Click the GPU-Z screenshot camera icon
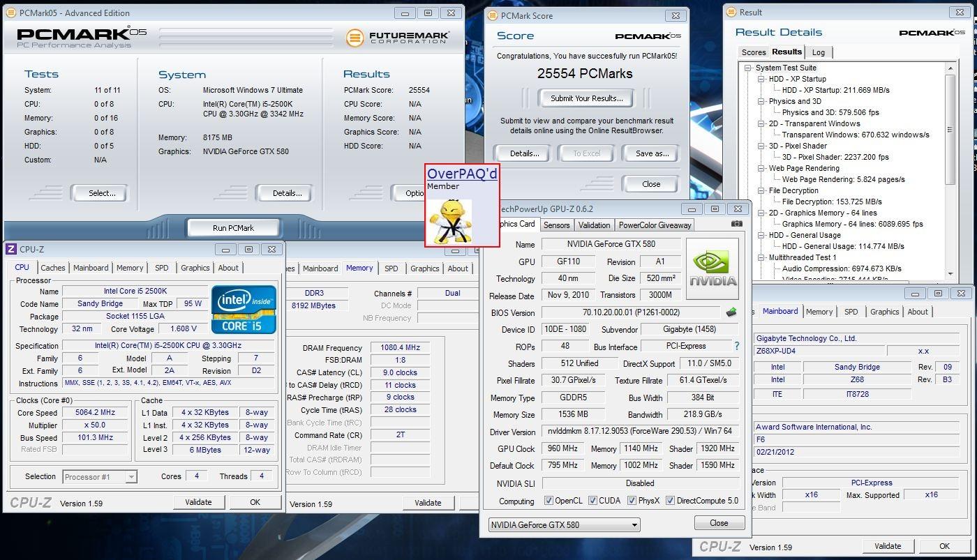This screenshot has width=977, height=560. click(736, 224)
